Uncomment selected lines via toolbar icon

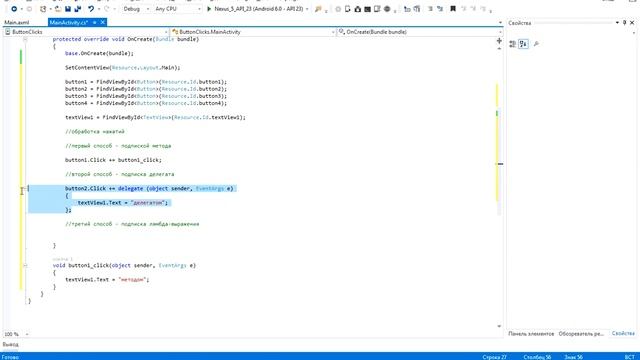click(440, 9)
